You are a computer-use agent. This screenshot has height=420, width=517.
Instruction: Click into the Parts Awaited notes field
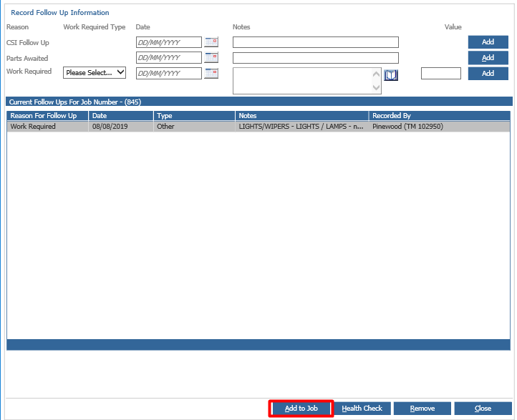pyautogui.click(x=315, y=58)
